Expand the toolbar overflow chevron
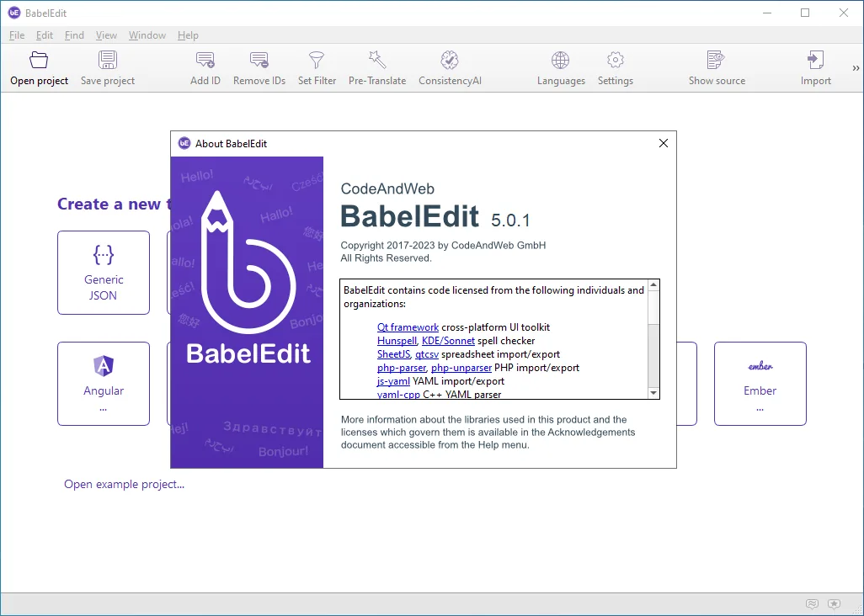 pos(856,68)
